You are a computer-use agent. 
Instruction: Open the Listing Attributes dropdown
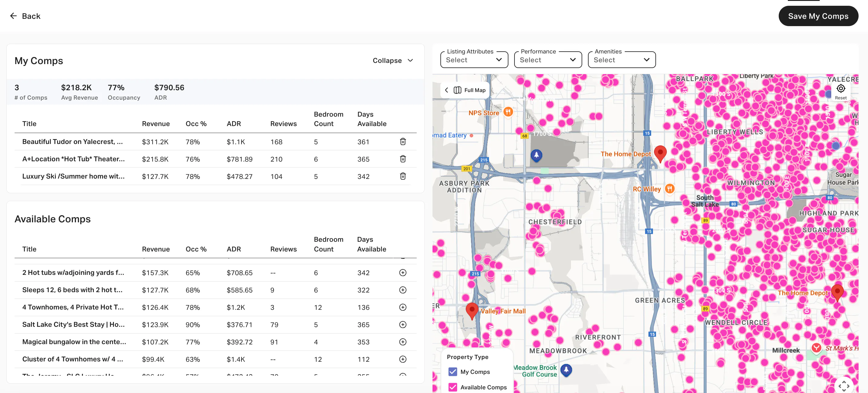tap(474, 60)
